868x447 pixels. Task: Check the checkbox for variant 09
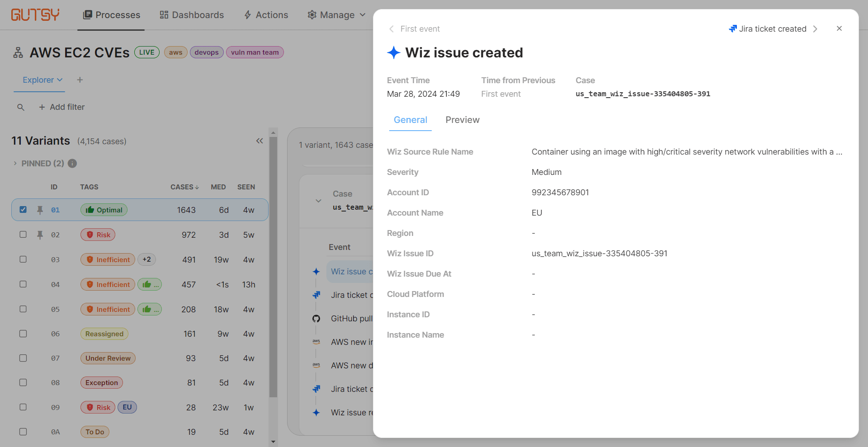(x=23, y=407)
